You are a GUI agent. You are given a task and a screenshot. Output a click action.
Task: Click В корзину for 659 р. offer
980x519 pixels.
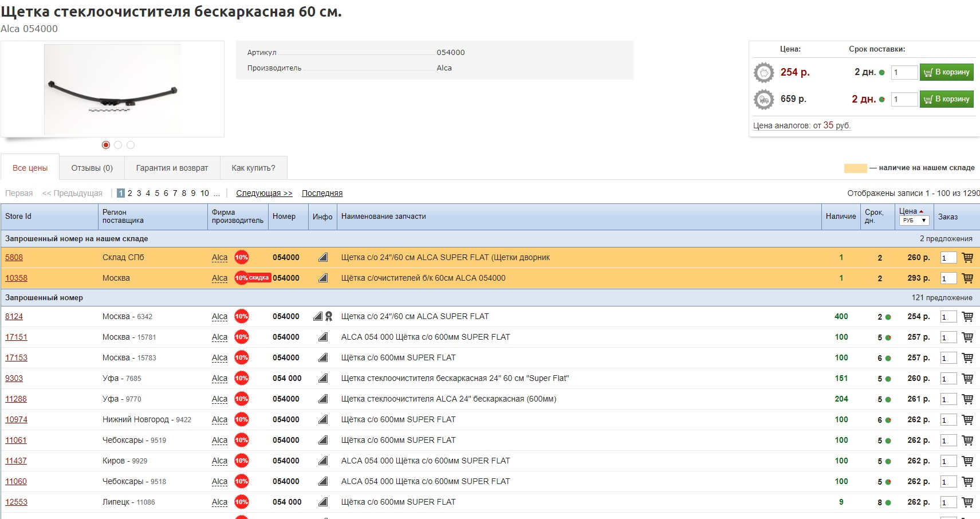click(946, 99)
